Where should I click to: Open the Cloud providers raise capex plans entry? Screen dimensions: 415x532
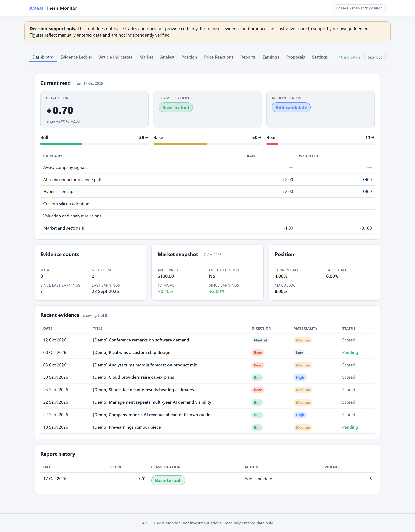(x=134, y=377)
